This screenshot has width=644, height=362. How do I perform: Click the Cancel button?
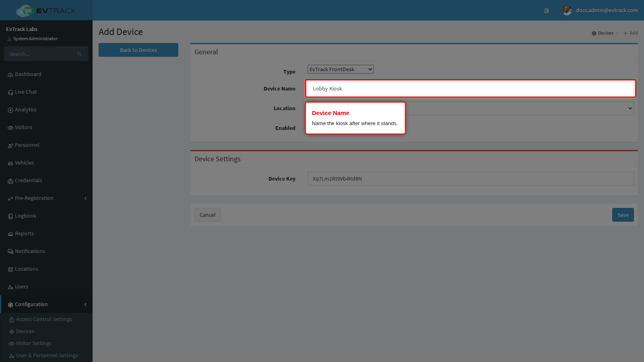[208, 215]
